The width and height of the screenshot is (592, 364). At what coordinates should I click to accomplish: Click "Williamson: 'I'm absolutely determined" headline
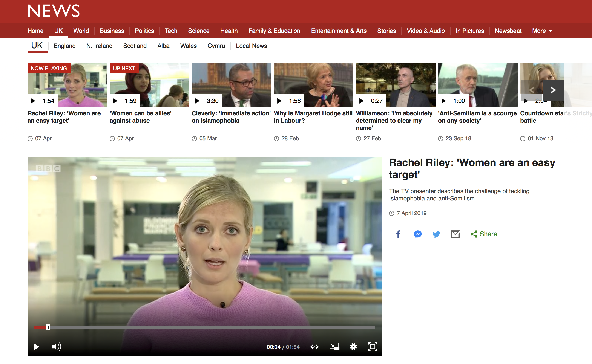pos(394,121)
